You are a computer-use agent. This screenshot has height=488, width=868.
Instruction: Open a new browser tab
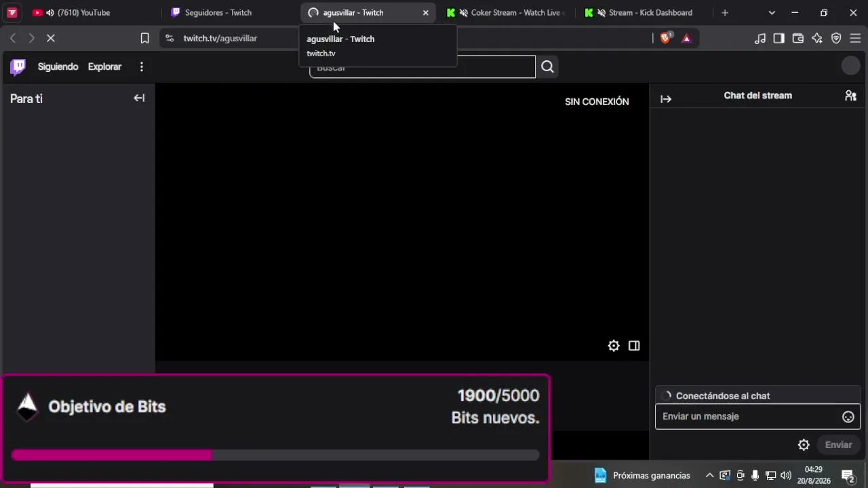[x=725, y=12]
